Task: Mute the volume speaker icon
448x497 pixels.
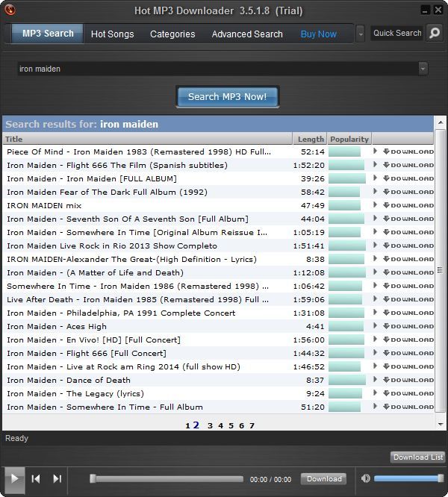Action: (x=365, y=478)
